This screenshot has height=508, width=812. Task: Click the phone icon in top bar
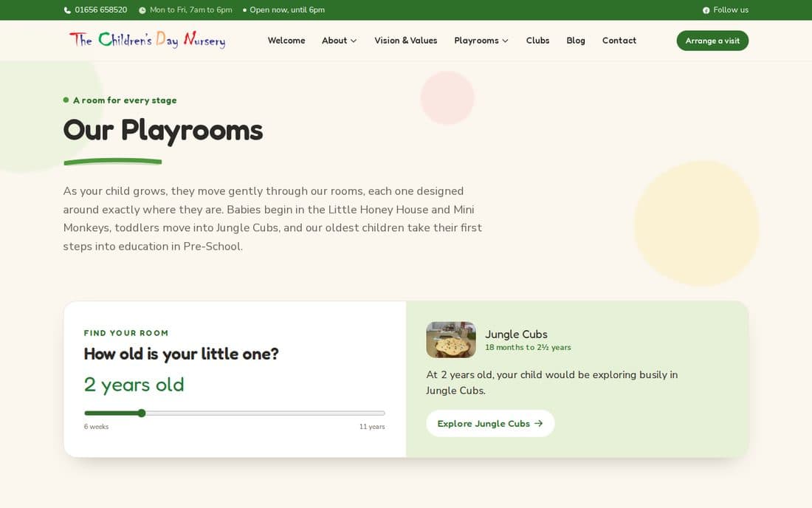67,10
